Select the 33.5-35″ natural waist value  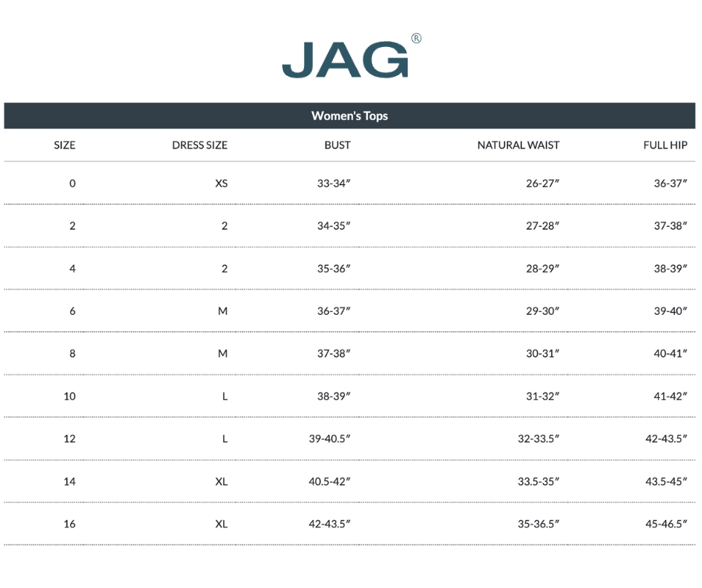(x=538, y=481)
